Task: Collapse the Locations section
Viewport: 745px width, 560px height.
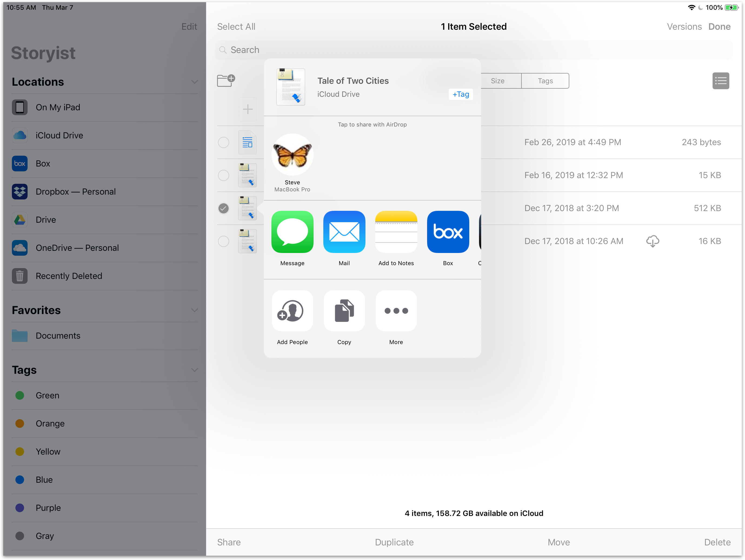Action: tap(194, 82)
